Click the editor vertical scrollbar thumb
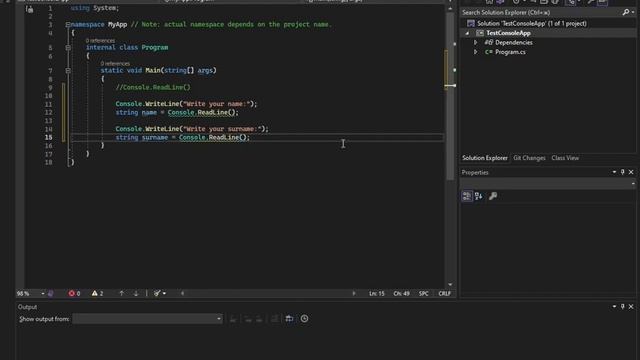640x360 pixels. 450,96
